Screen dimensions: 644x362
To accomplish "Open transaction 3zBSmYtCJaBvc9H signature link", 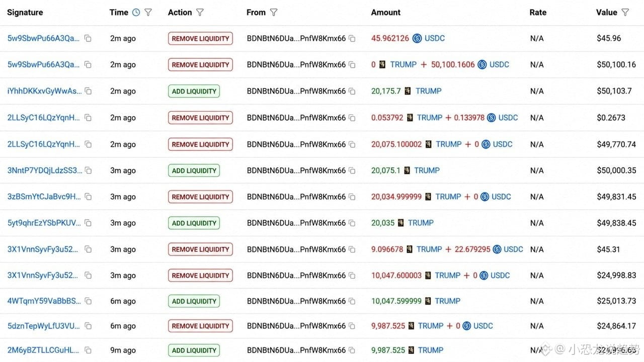I will coord(44,197).
